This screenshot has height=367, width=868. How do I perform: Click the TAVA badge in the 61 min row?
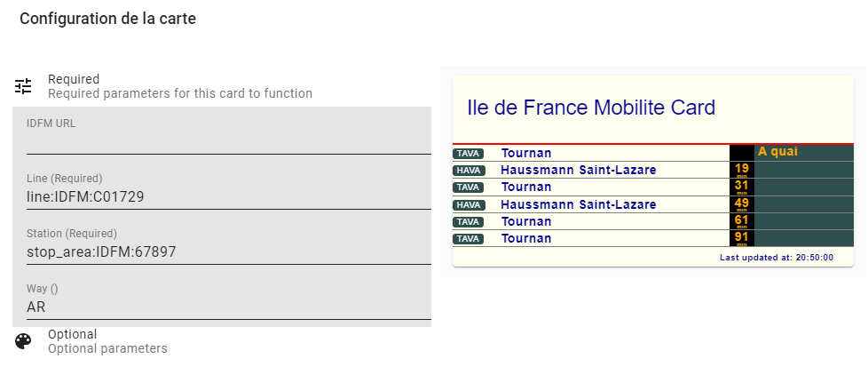coord(469,222)
